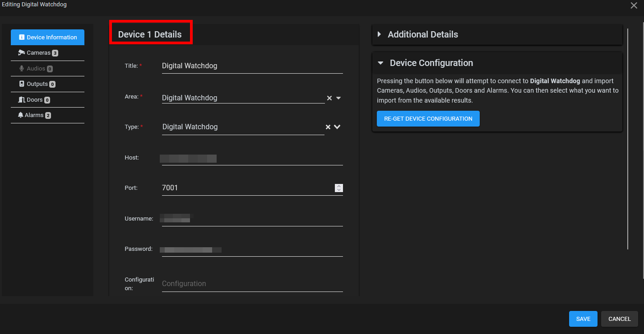Click the right panel scrollbar
Screen dimensions: 644x334
coord(628,136)
